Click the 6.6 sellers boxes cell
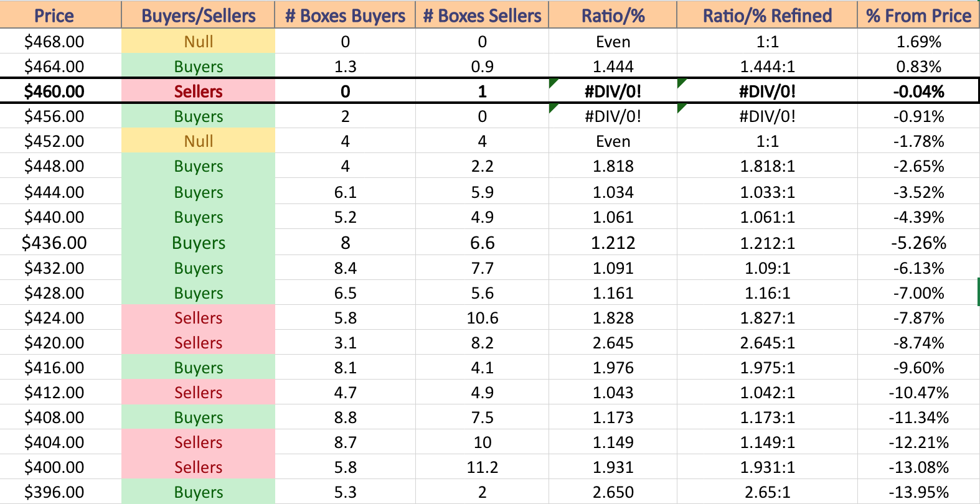Viewport: 980px width, 504px height. 482,242
